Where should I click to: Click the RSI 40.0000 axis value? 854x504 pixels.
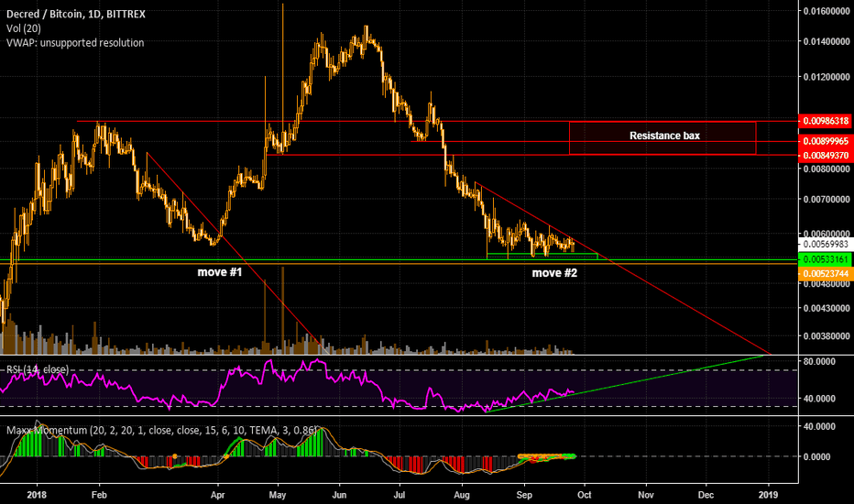click(x=819, y=399)
